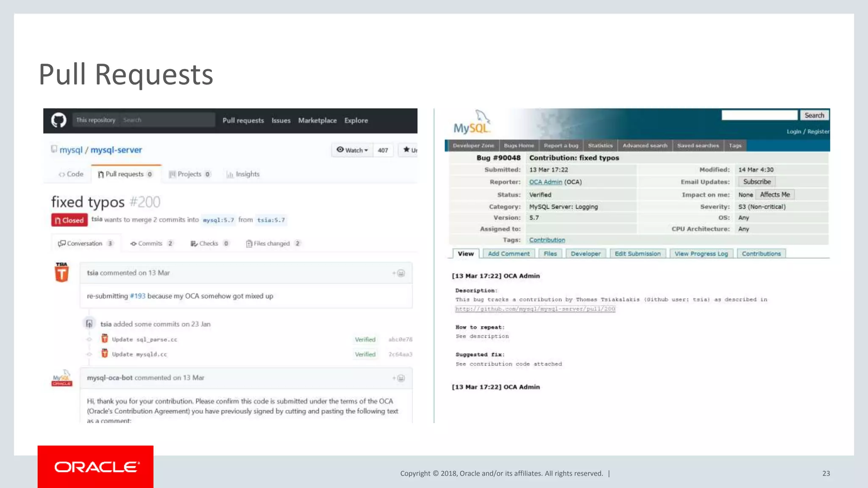Click the red Closed status badge
The width and height of the screenshot is (868, 488).
coord(70,220)
